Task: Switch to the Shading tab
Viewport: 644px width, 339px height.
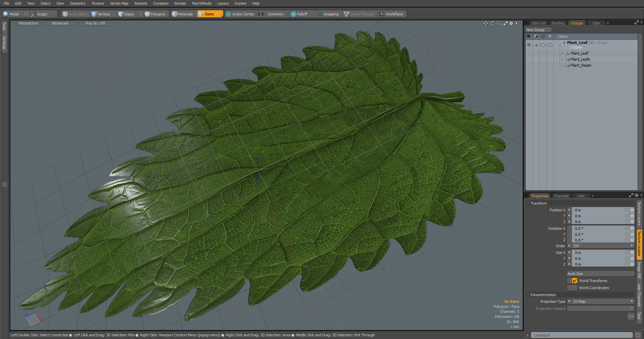Action: 558,23
